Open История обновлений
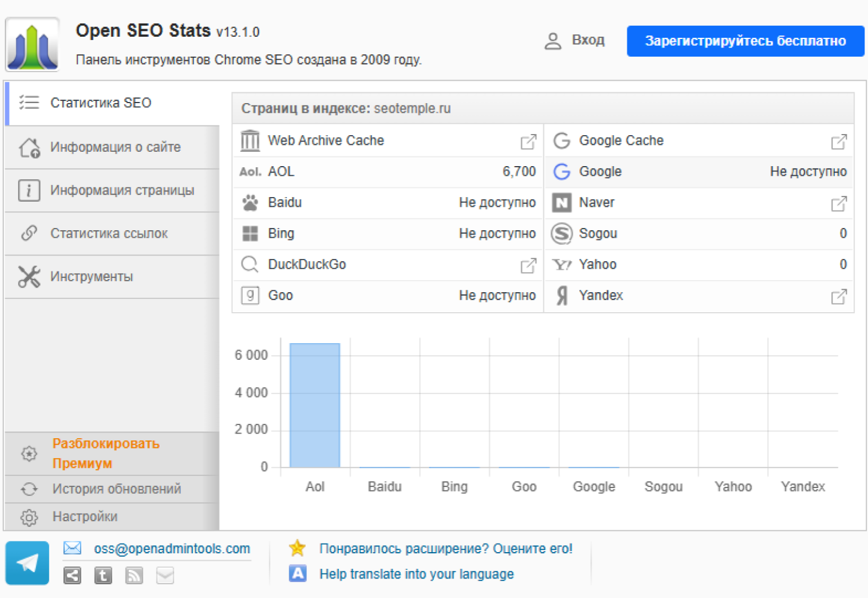This screenshot has height=598, width=868. tap(112, 489)
